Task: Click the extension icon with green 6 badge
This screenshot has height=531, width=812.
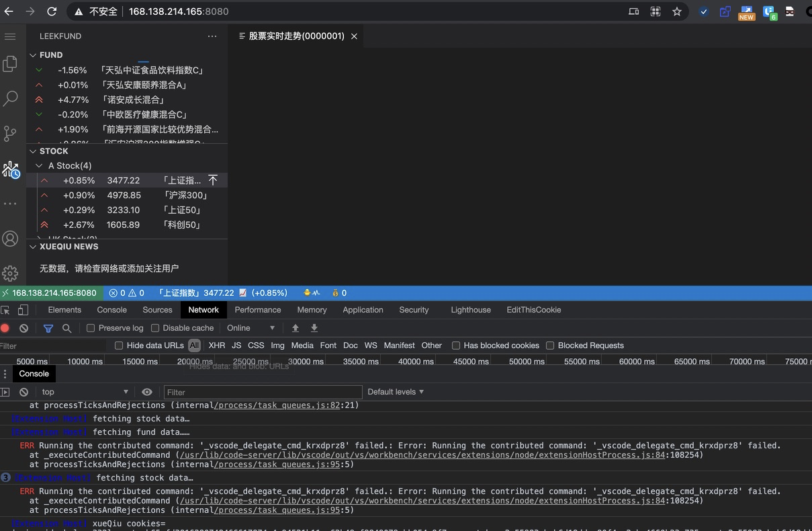Action: (769, 13)
